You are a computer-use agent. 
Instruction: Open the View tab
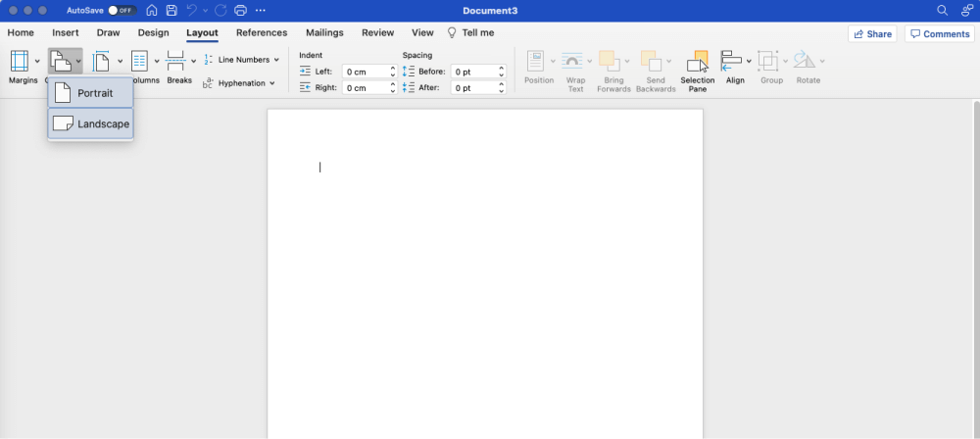pos(422,32)
